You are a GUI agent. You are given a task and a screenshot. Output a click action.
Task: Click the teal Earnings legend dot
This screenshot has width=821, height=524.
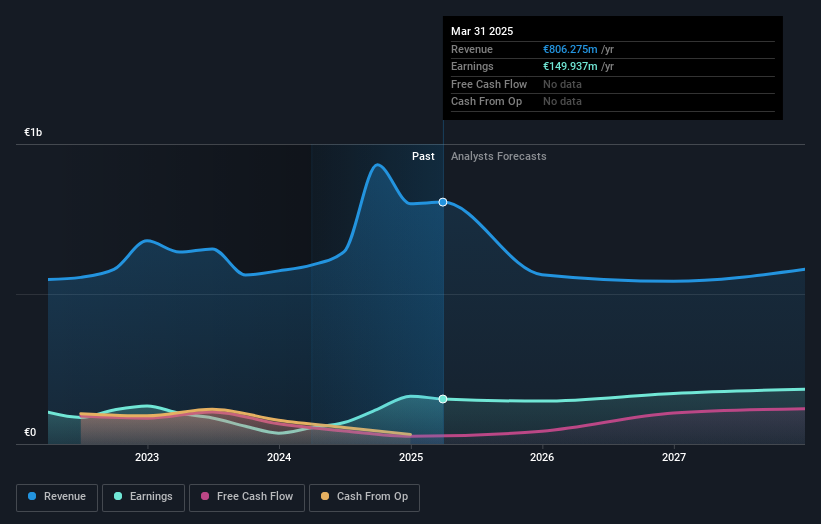pyautogui.click(x=118, y=496)
